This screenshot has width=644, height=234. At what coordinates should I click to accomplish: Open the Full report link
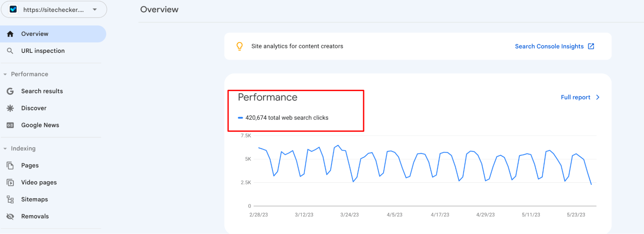(575, 97)
